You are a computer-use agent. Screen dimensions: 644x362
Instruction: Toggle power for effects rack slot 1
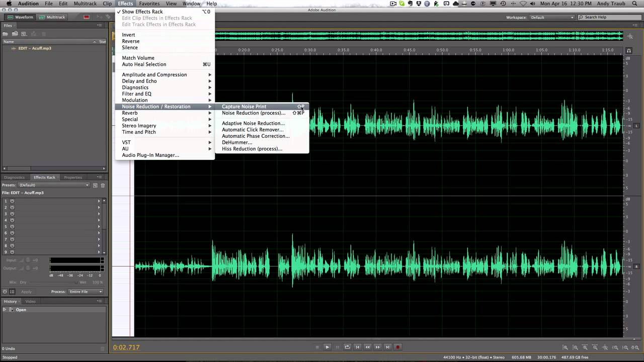[12, 201]
